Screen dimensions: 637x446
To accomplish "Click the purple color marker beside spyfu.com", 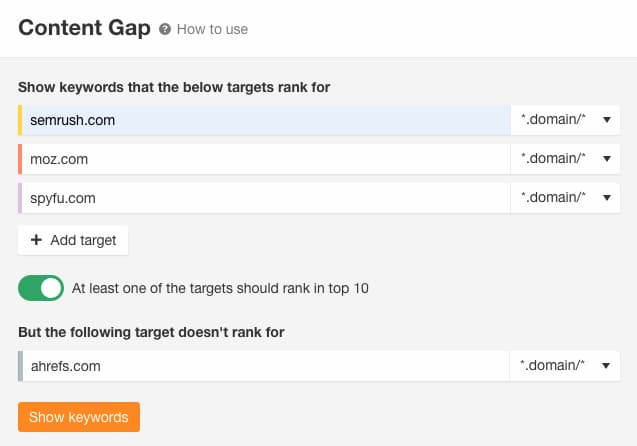I will tap(20, 198).
